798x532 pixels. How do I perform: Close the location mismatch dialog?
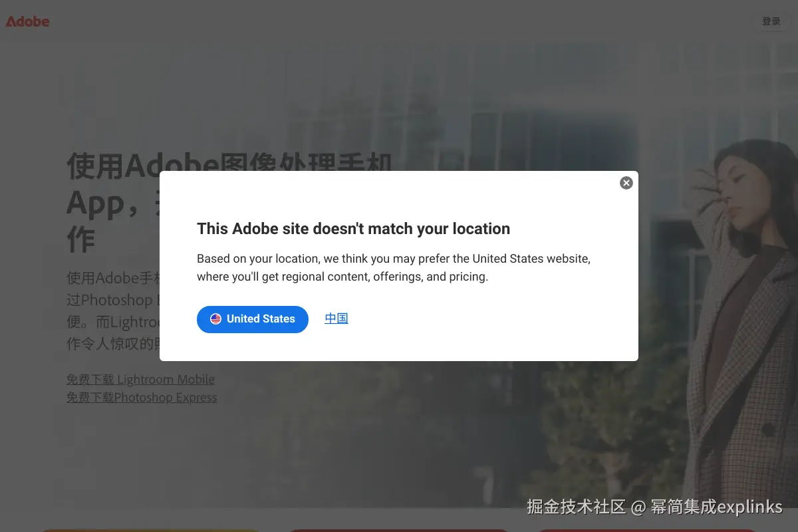point(626,183)
